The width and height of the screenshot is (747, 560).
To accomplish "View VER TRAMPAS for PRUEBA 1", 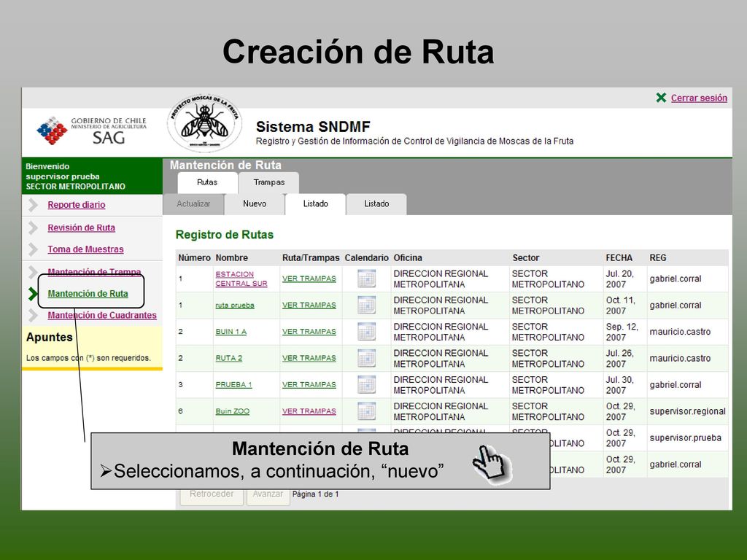I will [309, 385].
